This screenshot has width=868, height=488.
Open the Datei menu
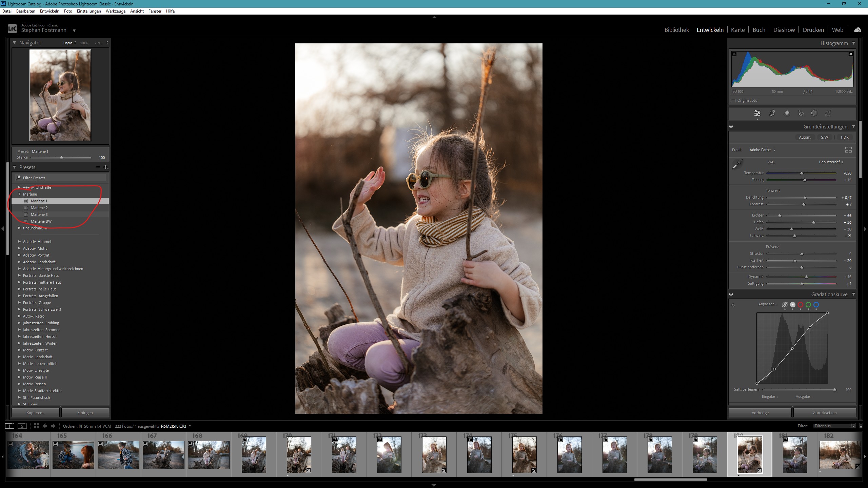pos(7,11)
